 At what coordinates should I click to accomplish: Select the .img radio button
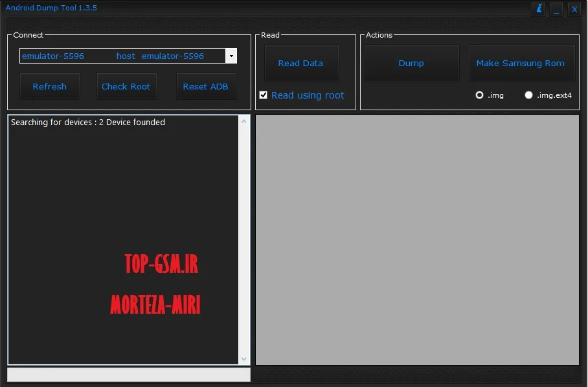pos(479,95)
